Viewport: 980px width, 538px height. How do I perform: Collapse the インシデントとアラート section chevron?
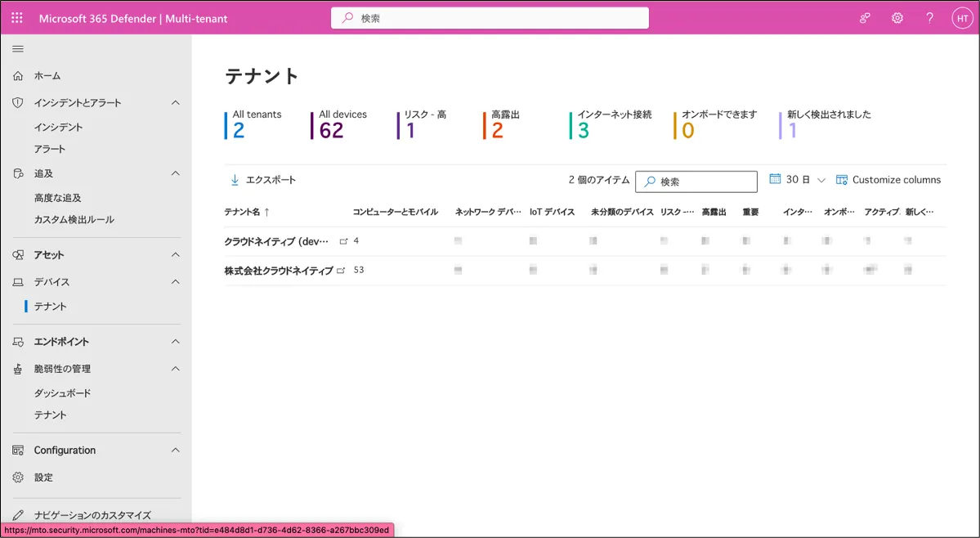click(x=175, y=103)
